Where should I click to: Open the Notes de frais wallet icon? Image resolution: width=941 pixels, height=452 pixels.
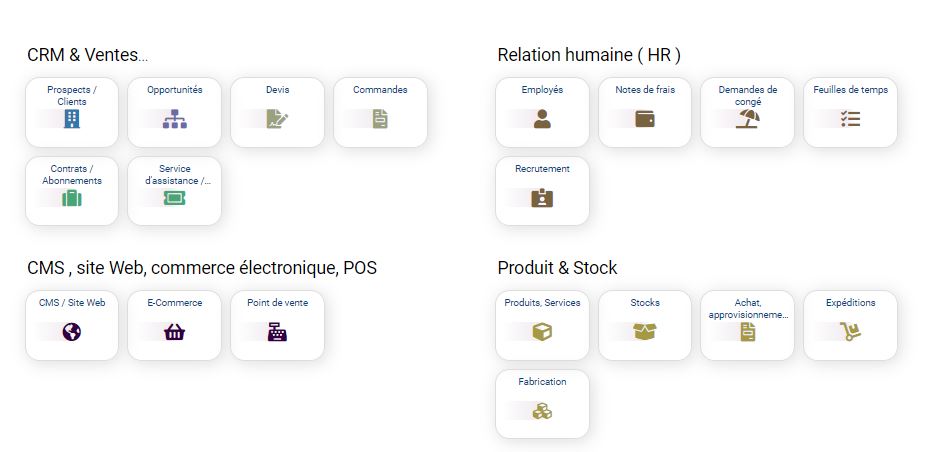tap(645, 119)
